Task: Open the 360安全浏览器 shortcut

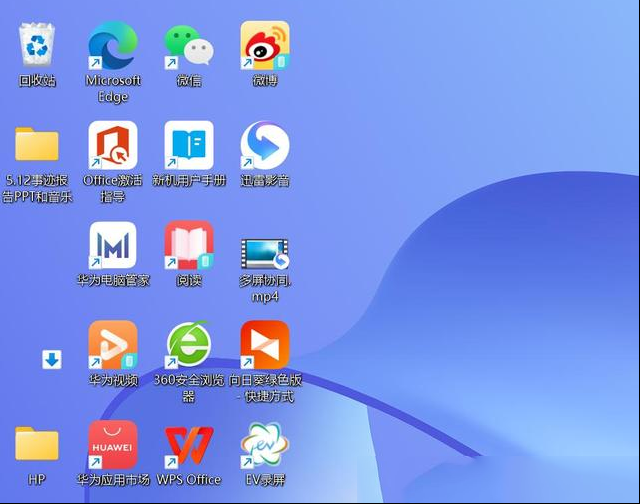Action: (189, 344)
